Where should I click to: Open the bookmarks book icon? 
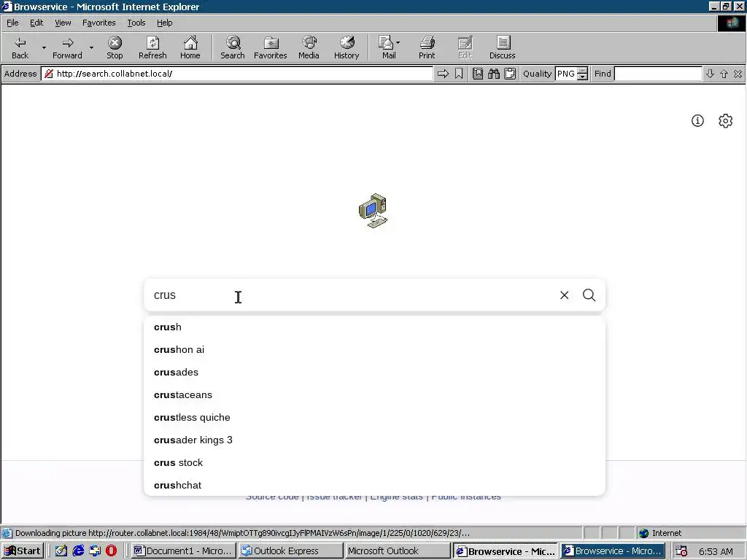(x=478, y=74)
